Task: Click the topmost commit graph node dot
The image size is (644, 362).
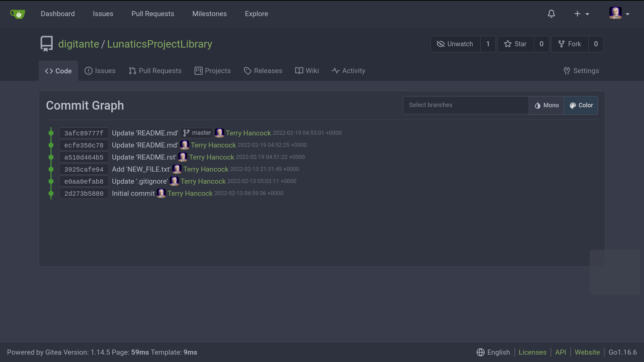Action: pyautogui.click(x=51, y=133)
